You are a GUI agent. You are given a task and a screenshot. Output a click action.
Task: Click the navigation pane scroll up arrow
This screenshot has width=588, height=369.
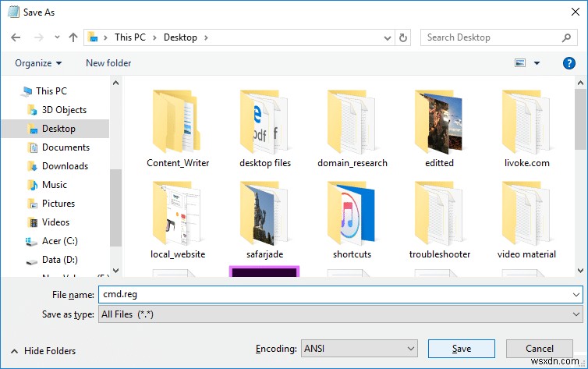116,83
